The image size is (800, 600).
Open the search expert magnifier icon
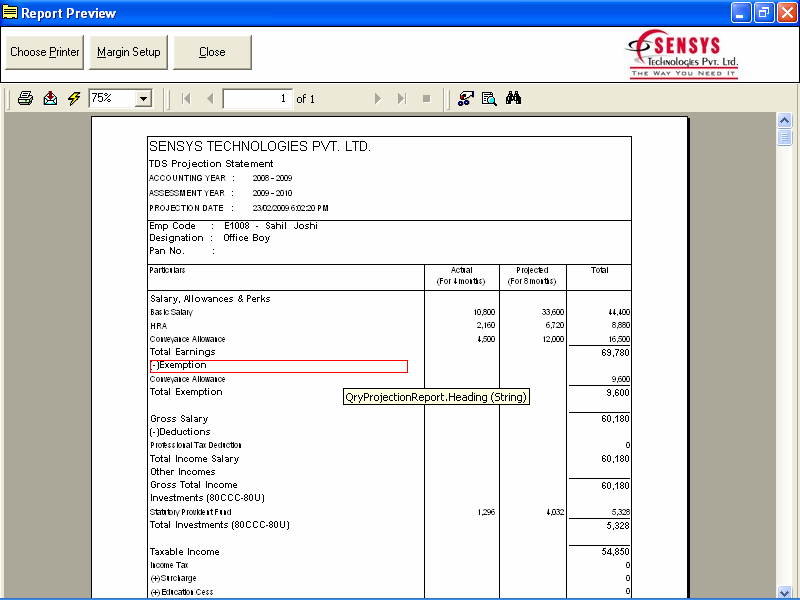click(x=489, y=98)
